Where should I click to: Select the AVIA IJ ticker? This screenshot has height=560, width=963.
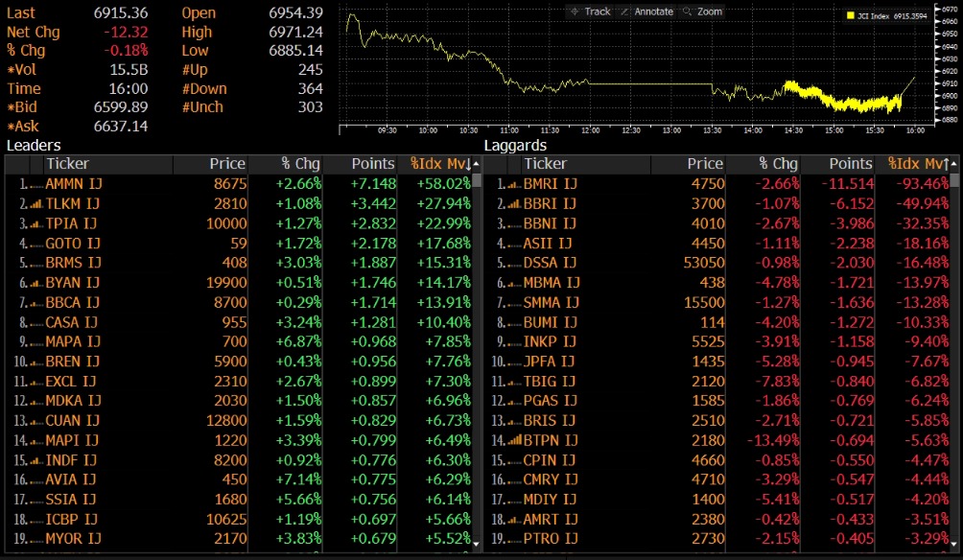click(71, 479)
